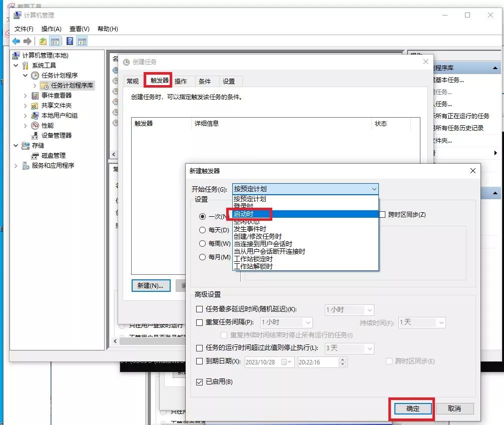Open the 操作(A) menu

point(50,29)
